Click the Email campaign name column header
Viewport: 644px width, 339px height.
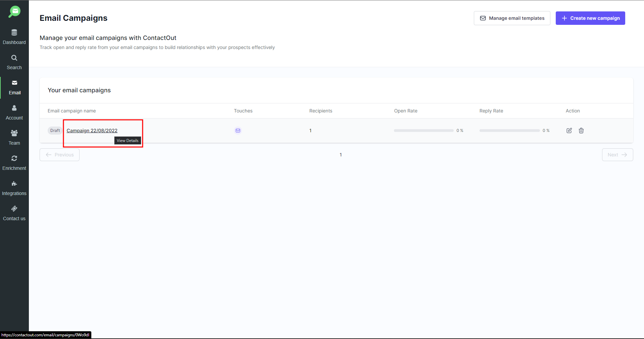click(72, 111)
